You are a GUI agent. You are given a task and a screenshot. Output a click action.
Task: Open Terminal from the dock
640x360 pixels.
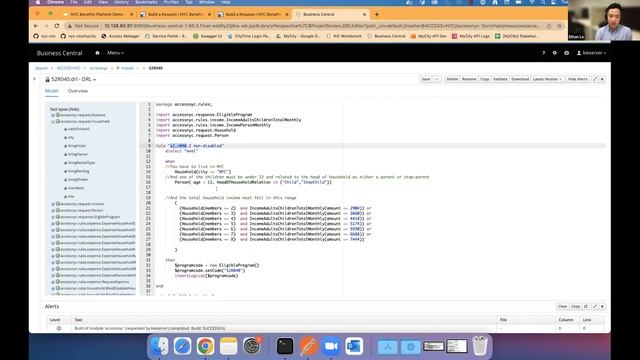285,347
